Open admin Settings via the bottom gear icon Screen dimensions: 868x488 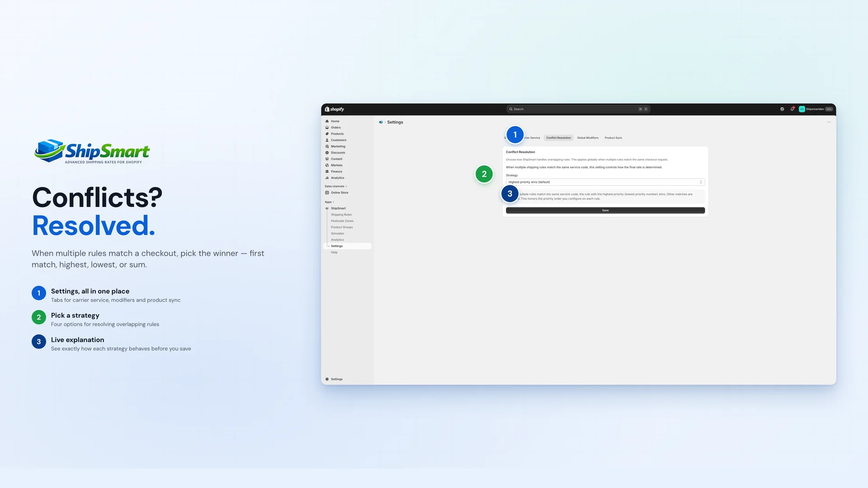327,379
